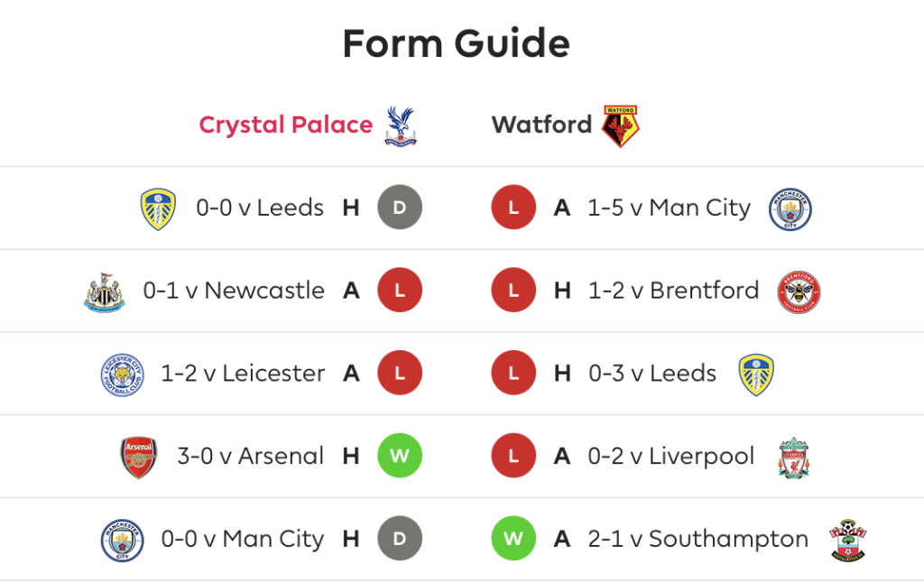Select the 2-1 v Southampton result
Image resolution: width=924 pixels, height=583 pixels.
698,539
